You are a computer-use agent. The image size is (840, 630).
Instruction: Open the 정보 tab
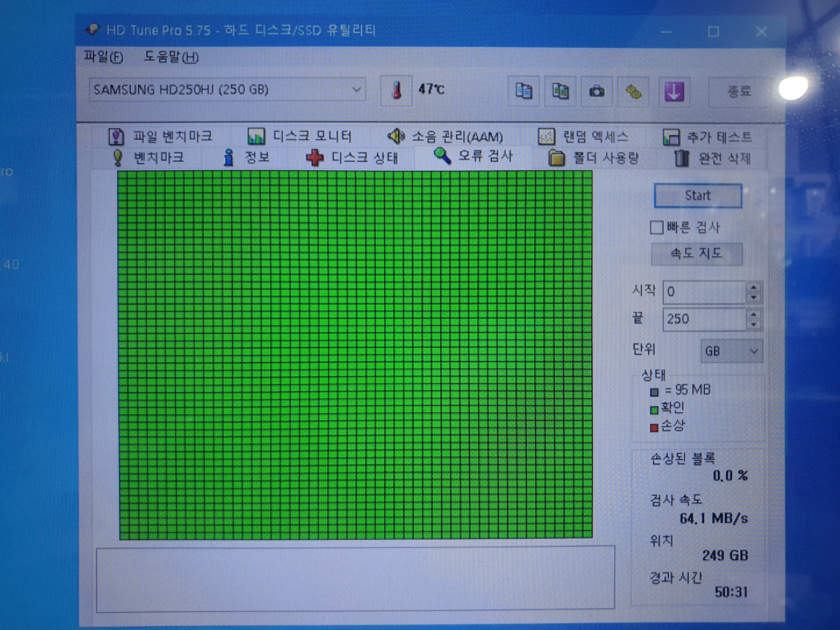point(246,157)
